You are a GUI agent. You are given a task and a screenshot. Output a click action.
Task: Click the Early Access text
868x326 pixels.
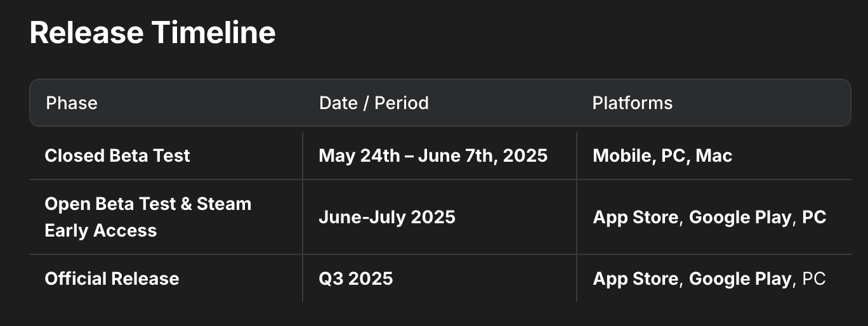(x=100, y=230)
